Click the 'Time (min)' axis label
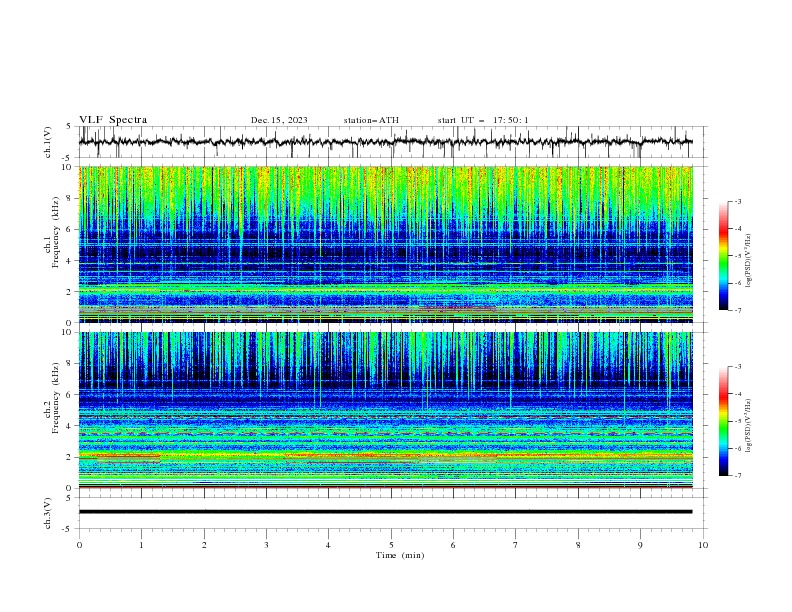The image size is (792, 612). (400, 555)
